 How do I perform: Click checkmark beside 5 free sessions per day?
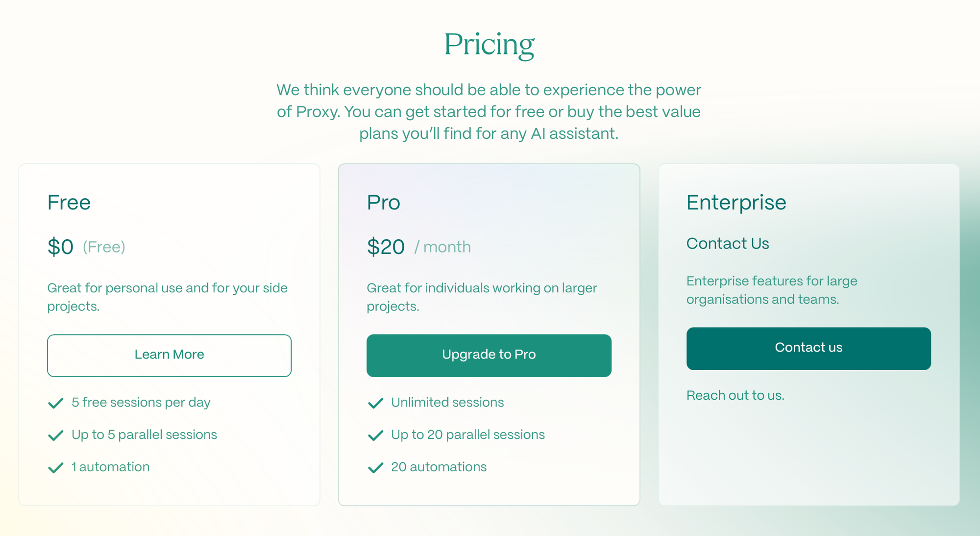[x=56, y=403]
